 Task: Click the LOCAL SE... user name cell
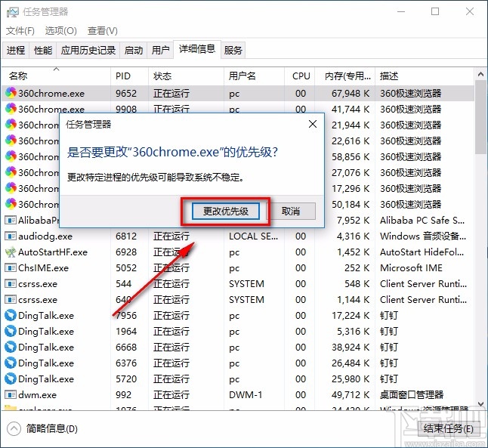pos(253,236)
